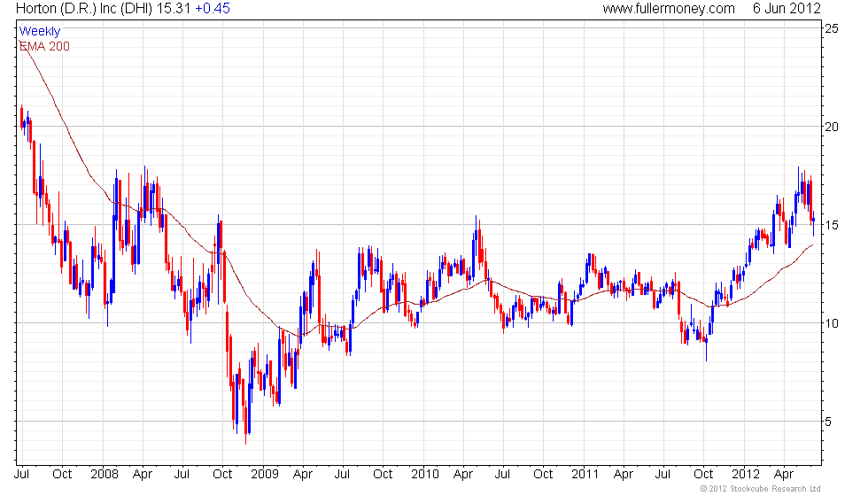Click the 'Oct' label before 2012

click(x=703, y=475)
